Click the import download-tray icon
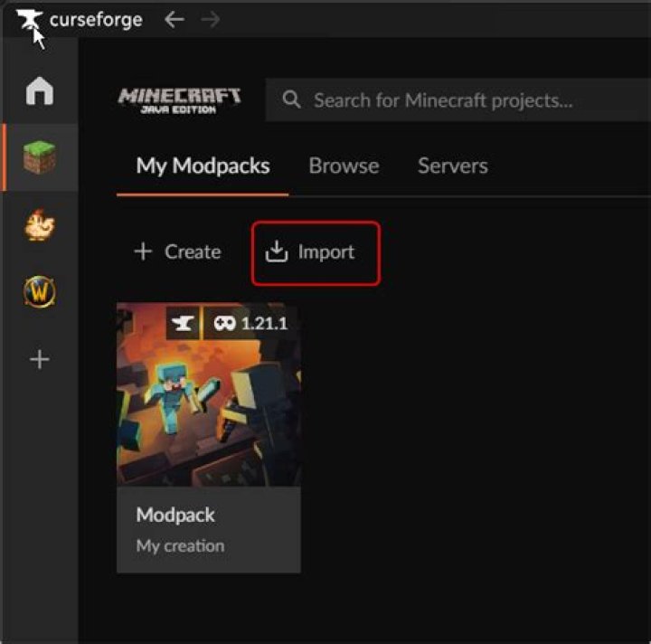 (277, 251)
